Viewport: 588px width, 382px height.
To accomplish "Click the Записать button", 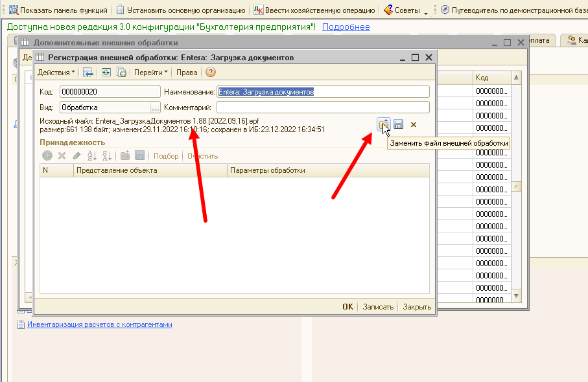I will (378, 307).
